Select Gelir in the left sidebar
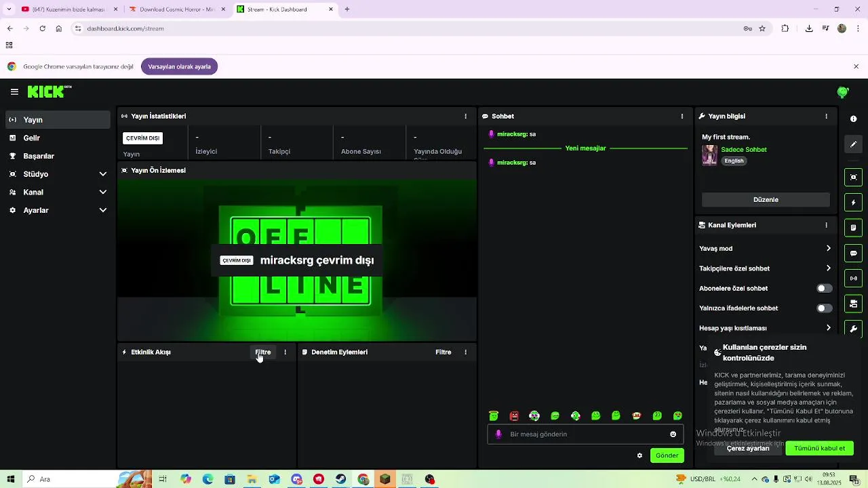Screen dimensions: 868x488 click(57, 138)
